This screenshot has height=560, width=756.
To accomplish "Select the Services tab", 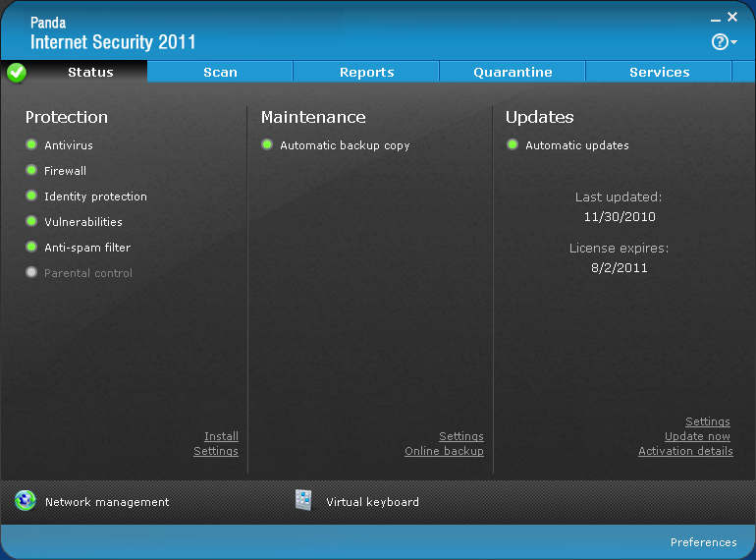I will pyautogui.click(x=659, y=73).
